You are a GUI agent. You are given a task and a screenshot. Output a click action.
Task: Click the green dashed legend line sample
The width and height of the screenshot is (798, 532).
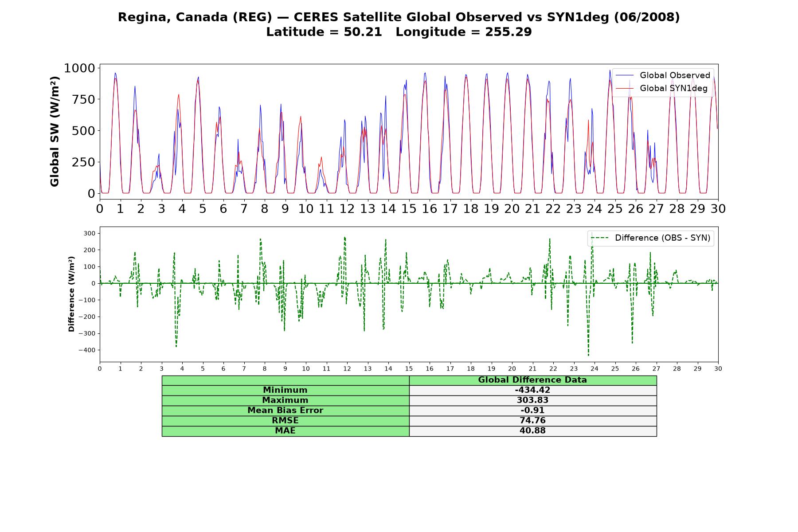(x=600, y=238)
